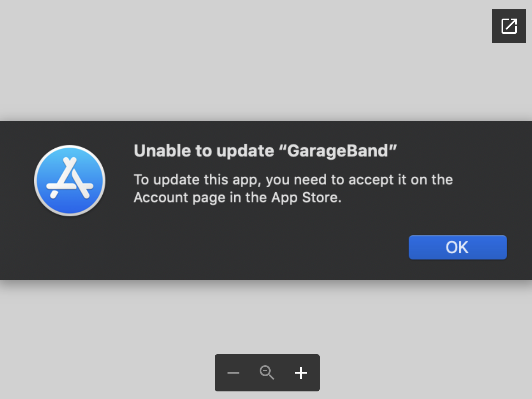Reset zoom using the magnifier icon

[267, 373]
